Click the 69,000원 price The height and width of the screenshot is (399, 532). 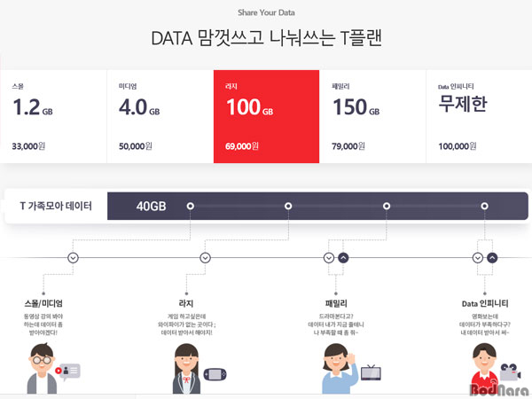242,146
